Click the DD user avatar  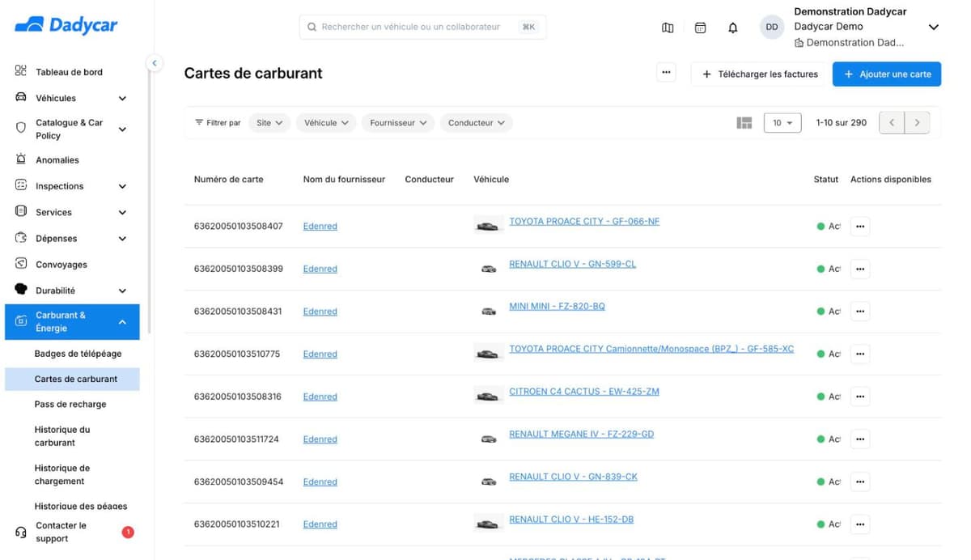point(772,27)
